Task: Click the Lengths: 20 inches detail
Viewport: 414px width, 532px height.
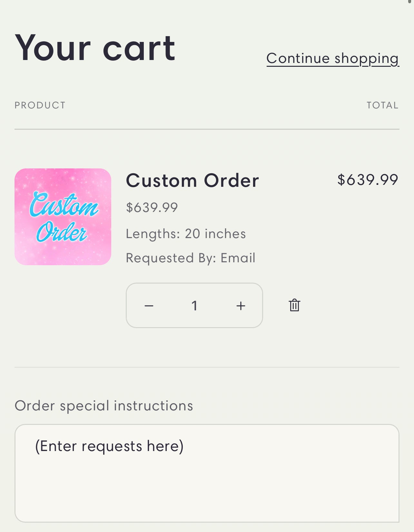Action: coord(186,234)
